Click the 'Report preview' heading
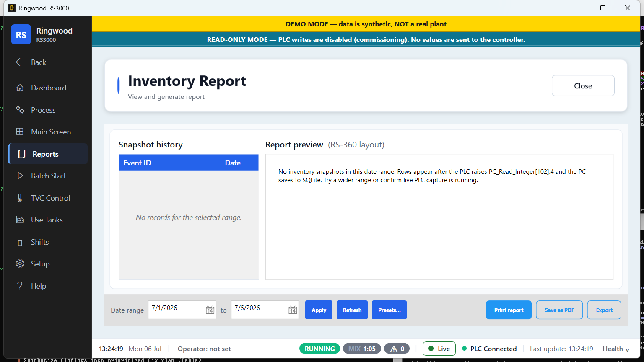This screenshot has width=644, height=362. (x=294, y=145)
